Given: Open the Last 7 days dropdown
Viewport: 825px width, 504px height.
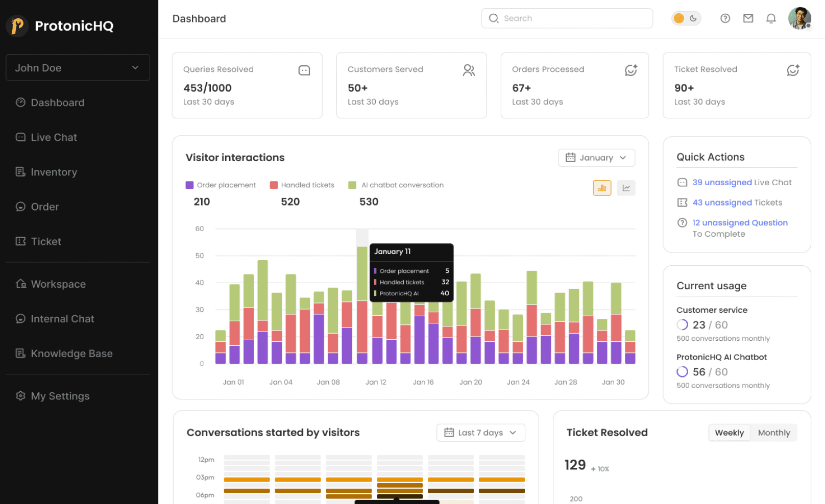Looking at the screenshot, I should pos(480,433).
